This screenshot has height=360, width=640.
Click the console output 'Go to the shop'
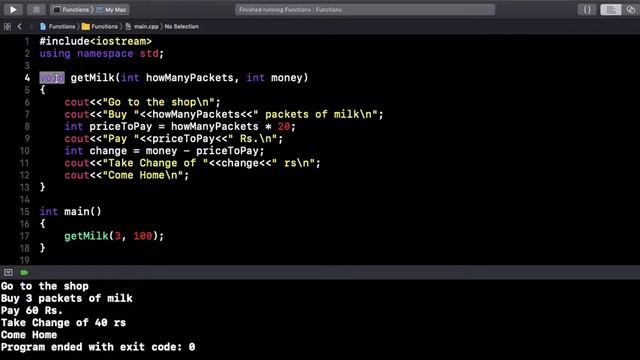tap(45, 286)
